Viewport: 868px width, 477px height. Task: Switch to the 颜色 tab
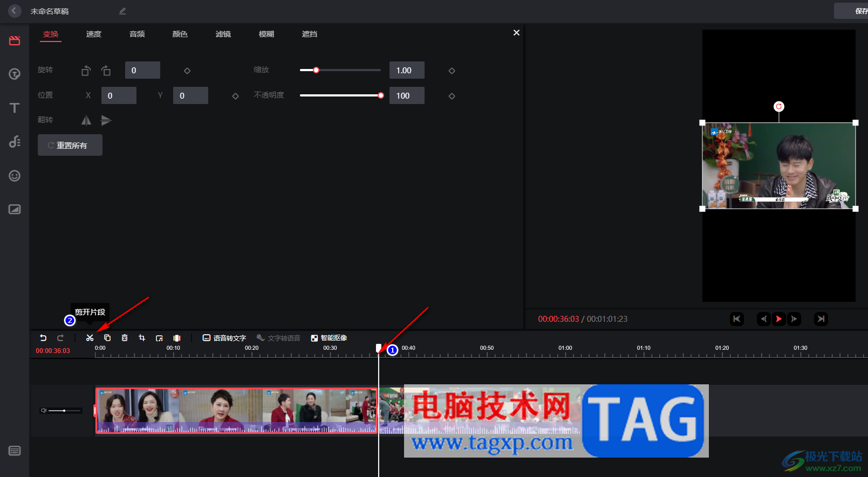coord(180,34)
